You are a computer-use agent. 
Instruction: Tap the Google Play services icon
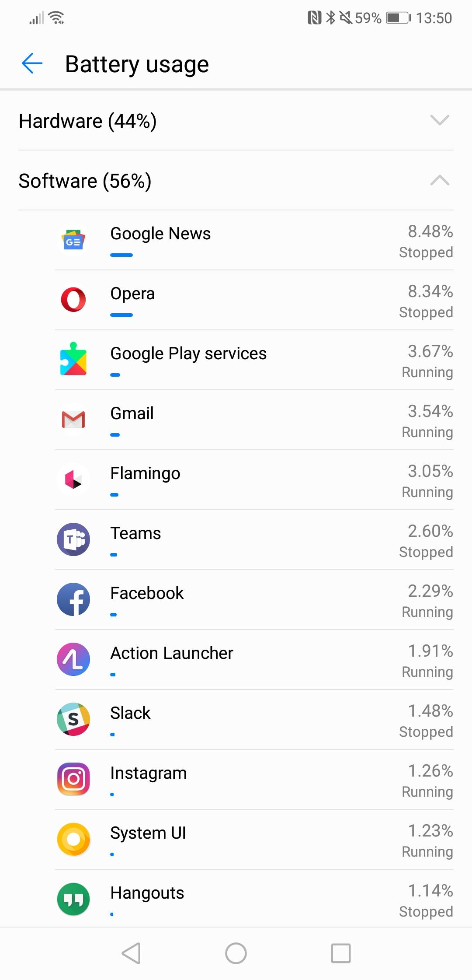point(73,360)
